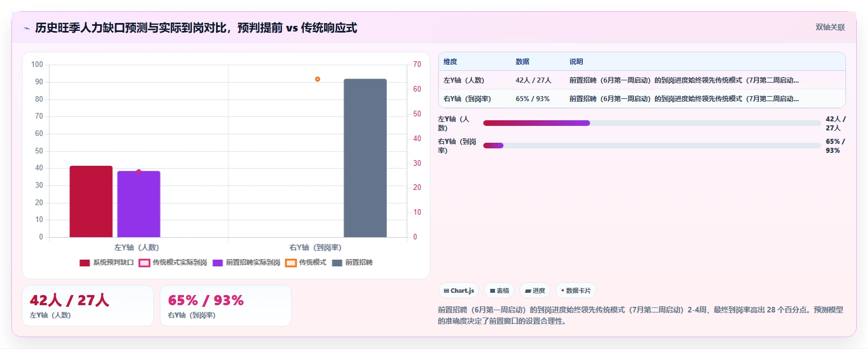This screenshot has width=868, height=349.
Task: Toggle the 系统预判缺口 legend swatch
Action: pyautogui.click(x=85, y=262)
